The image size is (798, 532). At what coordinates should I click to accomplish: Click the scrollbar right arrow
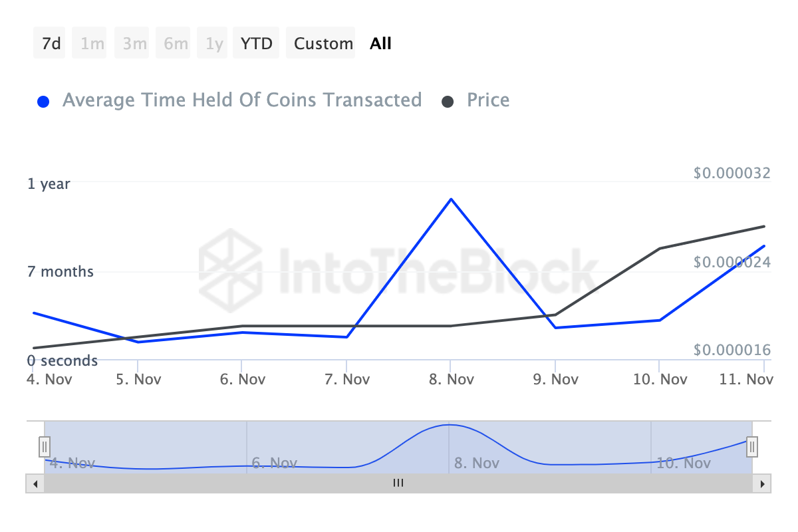[762, 483]
